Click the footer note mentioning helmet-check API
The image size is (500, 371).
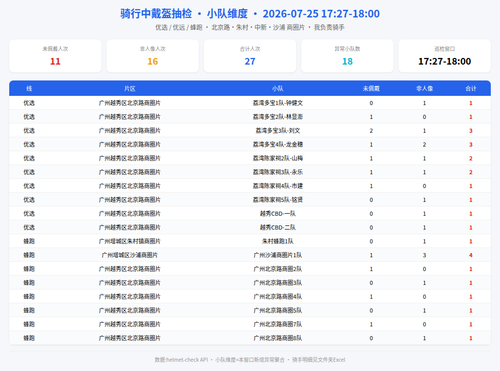tap(250, 360)
